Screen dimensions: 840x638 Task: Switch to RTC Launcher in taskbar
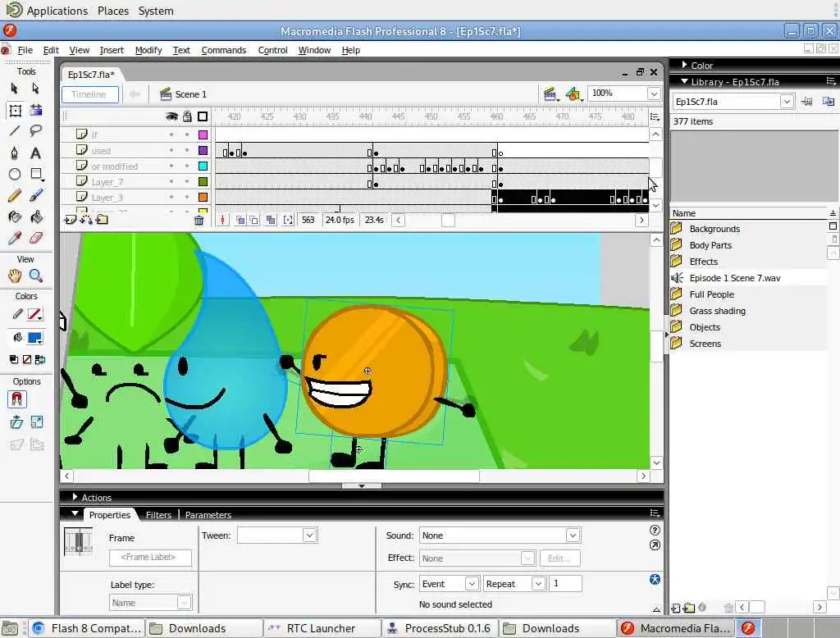click(322, 628)
